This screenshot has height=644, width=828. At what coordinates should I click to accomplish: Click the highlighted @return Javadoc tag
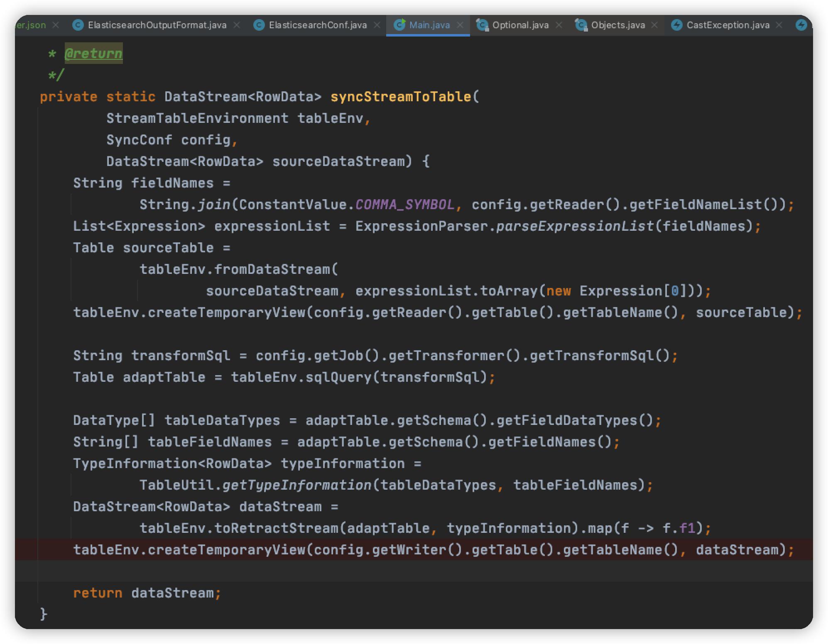click(x=93, y=54)
